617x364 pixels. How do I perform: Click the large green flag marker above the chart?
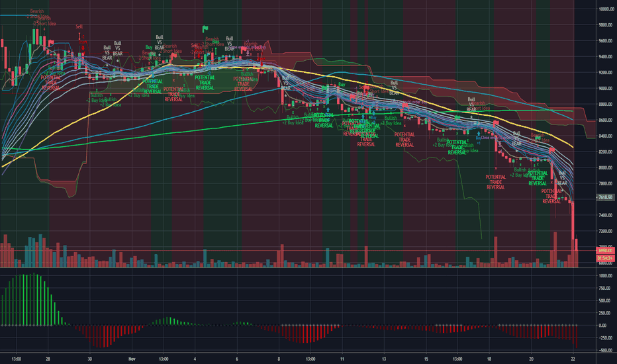205,28
